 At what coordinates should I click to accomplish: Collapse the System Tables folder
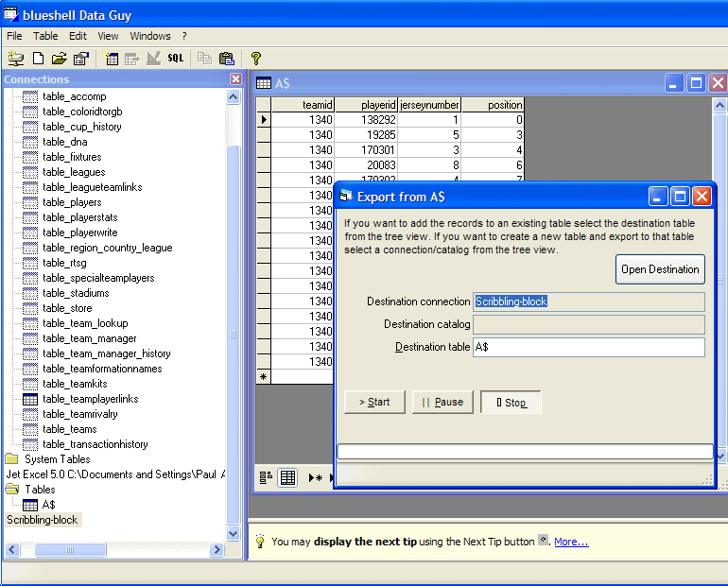click(12, 459)
